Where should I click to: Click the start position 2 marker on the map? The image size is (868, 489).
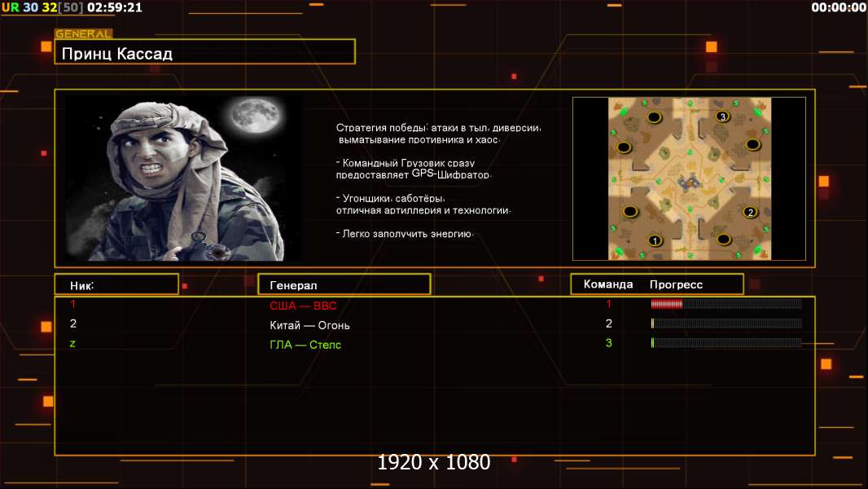(x=750, y=212)
